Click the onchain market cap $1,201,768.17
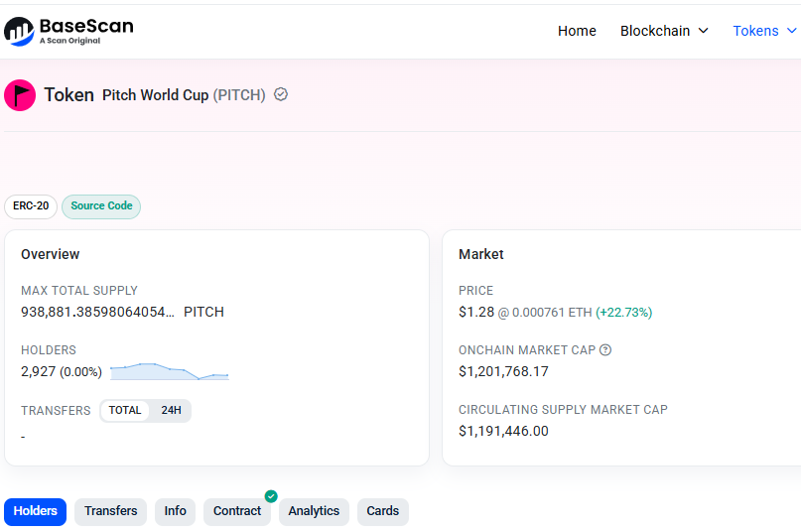Image resolution: width=801 pixels, height=532 pixels. click(503, 371)
